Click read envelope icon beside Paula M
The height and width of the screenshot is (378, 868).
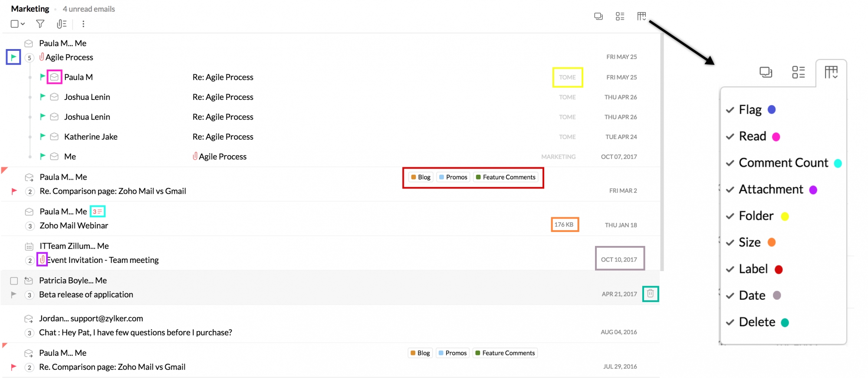pyautogui.click(x=54, y=77)
